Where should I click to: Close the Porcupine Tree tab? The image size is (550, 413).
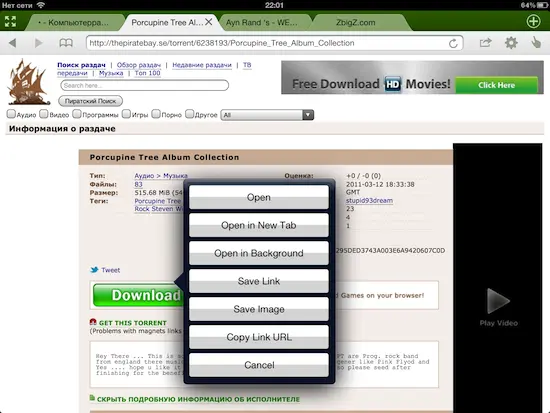(209, 22)
